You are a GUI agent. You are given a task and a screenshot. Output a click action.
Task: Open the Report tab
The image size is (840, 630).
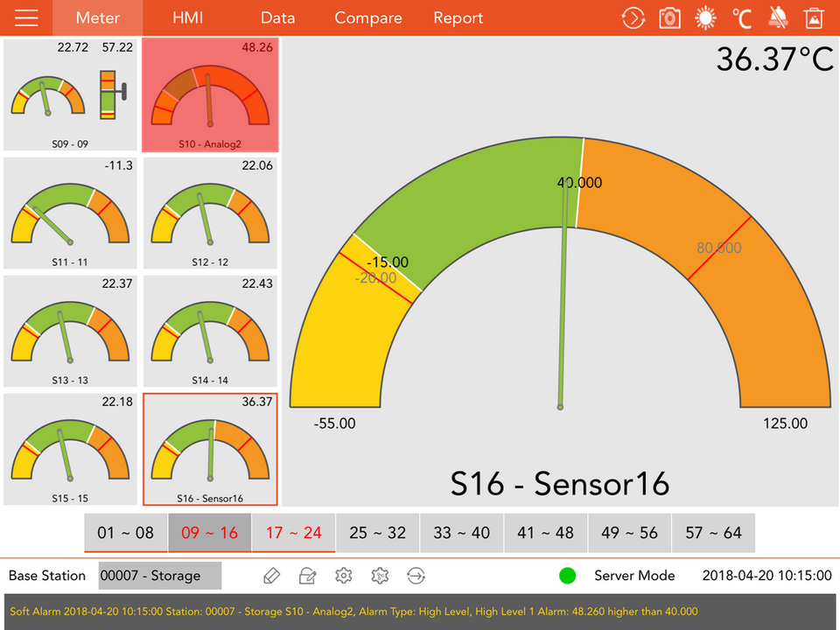[458, 17]
